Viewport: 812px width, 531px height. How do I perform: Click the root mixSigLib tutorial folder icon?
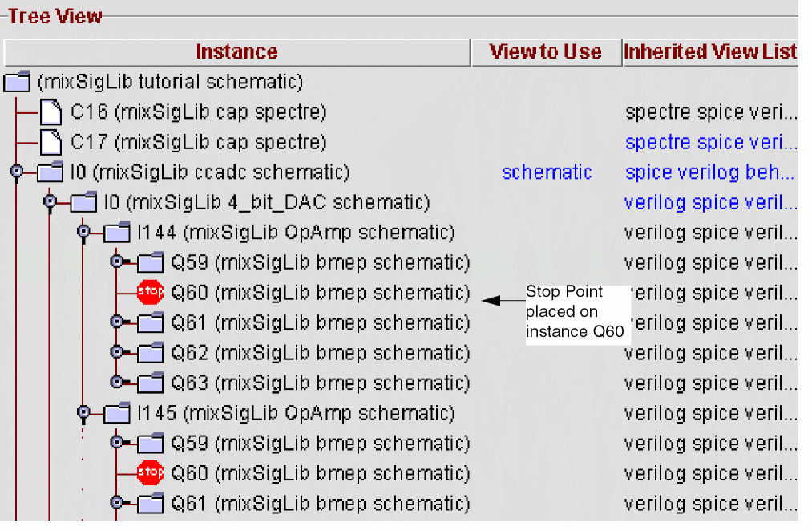17,82
